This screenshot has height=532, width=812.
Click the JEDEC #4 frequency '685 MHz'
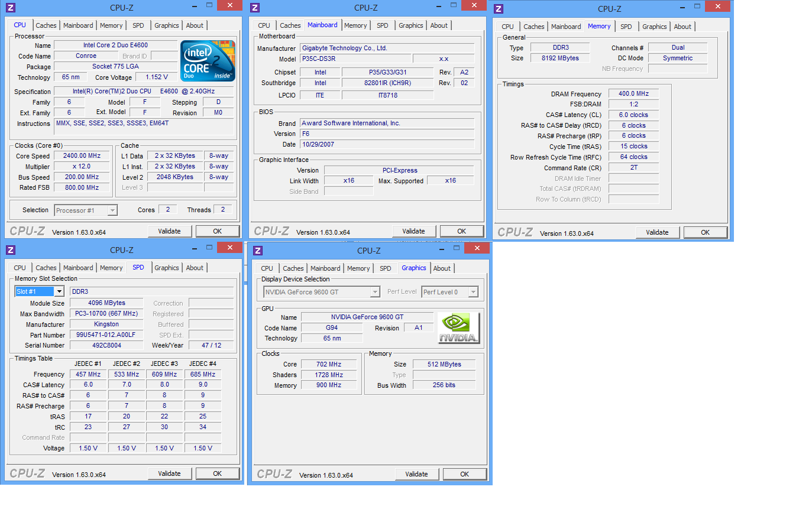point(203,374)
